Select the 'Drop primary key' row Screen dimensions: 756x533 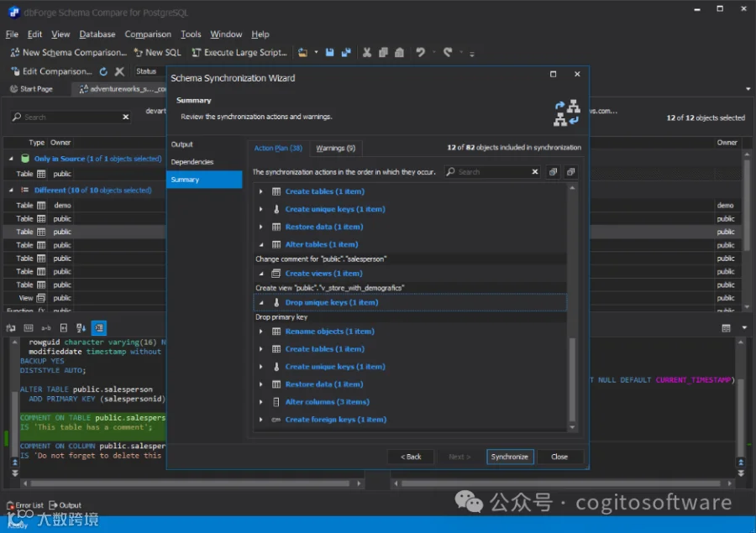tap(410, 317)
